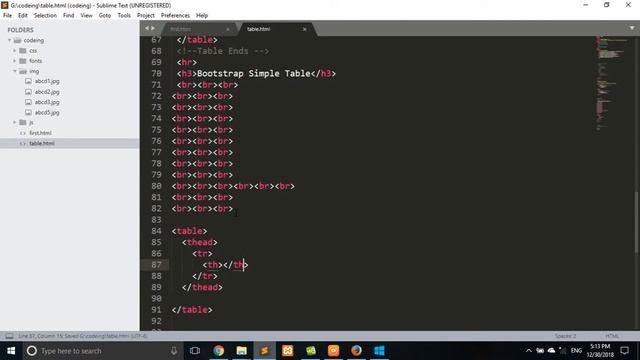Click the vertical editor scrollbar

637,222
